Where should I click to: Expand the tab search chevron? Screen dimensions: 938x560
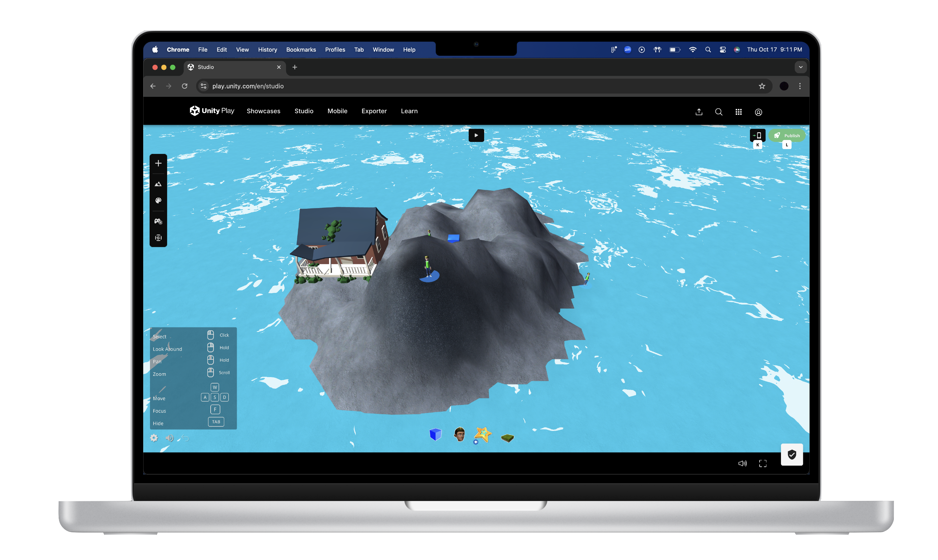click(x=800, y=67)
